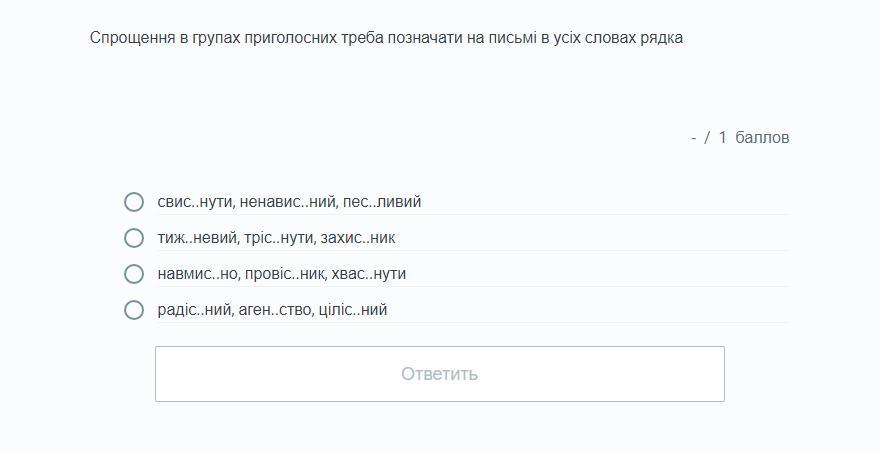The image size is (880, 451).
Task: Click the word 'хвас..нути' in the third option
Action: 368,274
